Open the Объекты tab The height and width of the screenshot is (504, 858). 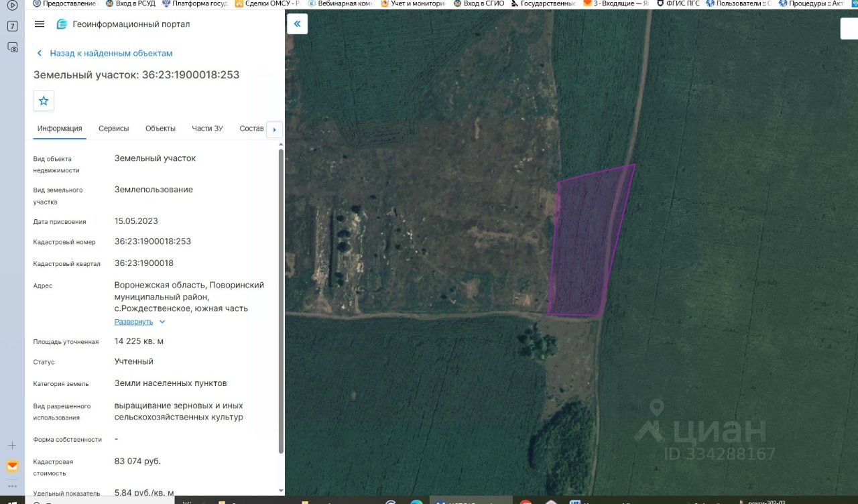(x=160, y=129)
